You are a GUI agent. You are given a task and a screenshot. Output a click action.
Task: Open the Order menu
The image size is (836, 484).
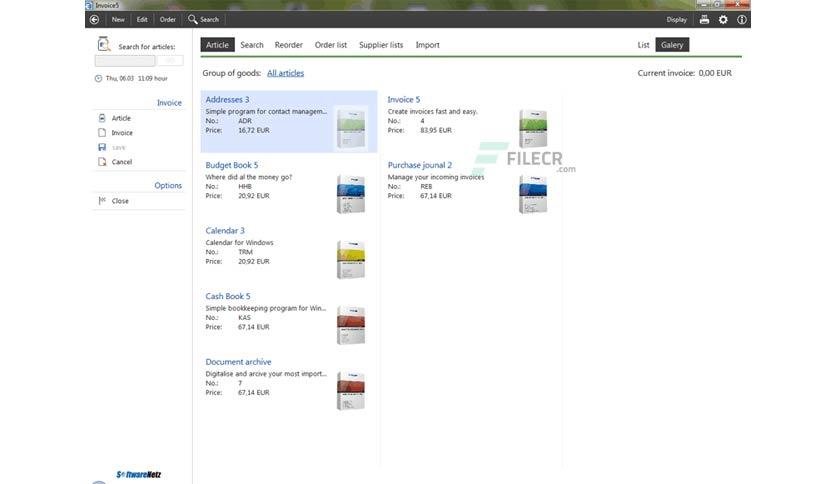(x=167, y=19)
